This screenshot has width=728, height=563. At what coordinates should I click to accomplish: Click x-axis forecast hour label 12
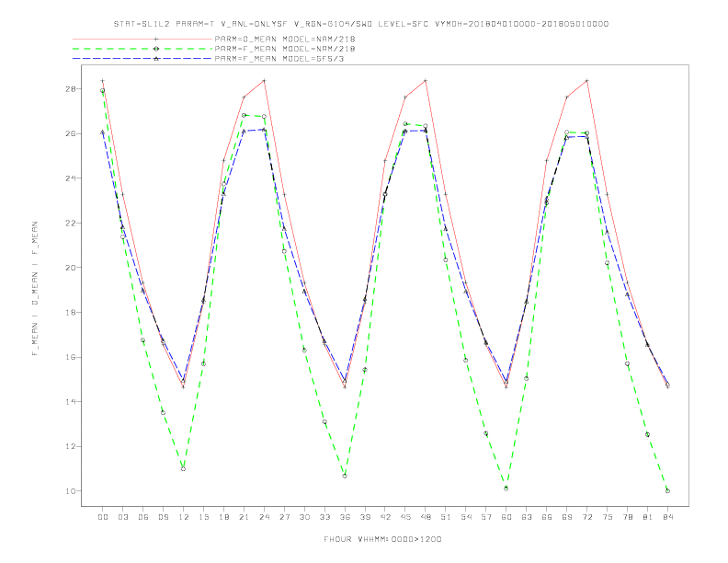[x=184, y=517]
